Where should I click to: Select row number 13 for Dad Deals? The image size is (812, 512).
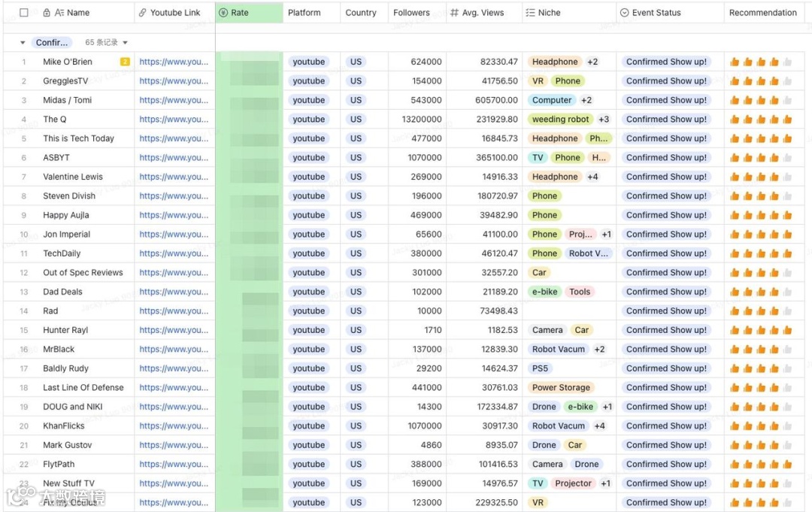(x=24, y=292)
